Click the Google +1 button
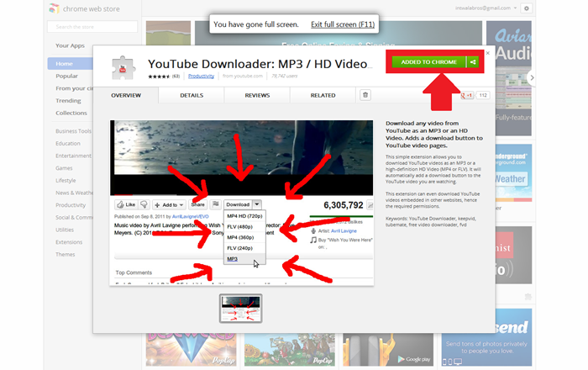 pyautogui.click(x=466, y=95)
